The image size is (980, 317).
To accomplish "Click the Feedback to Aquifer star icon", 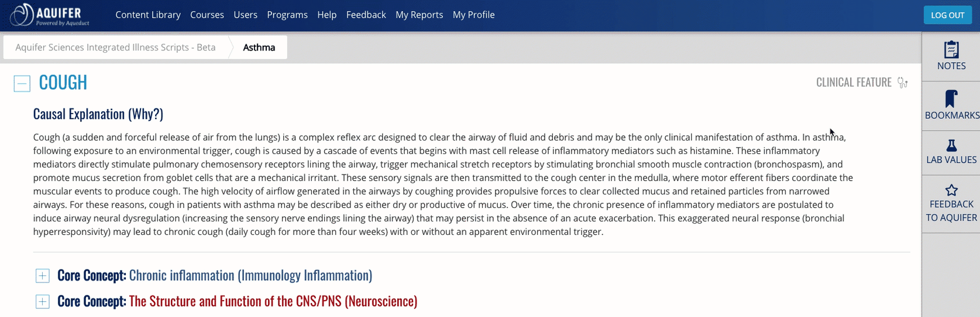I will pos(951,190).
